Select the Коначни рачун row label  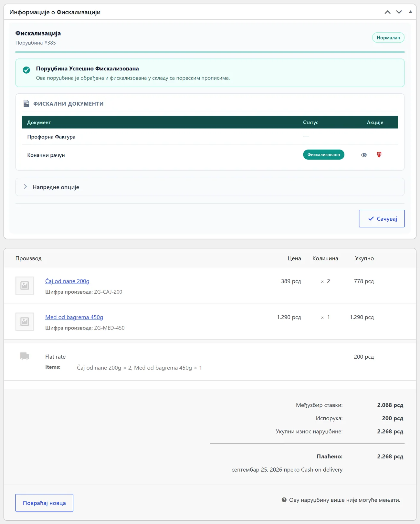[46, 155]
